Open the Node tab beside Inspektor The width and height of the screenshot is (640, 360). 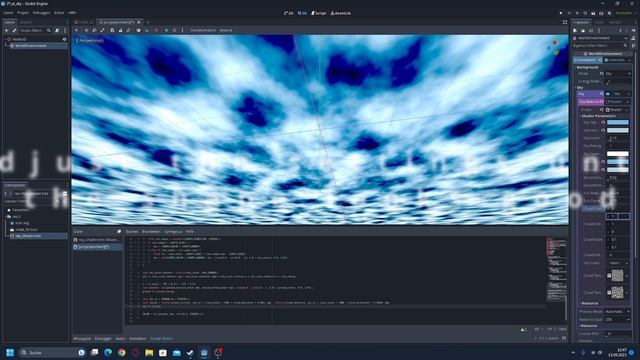click(599, 22)
